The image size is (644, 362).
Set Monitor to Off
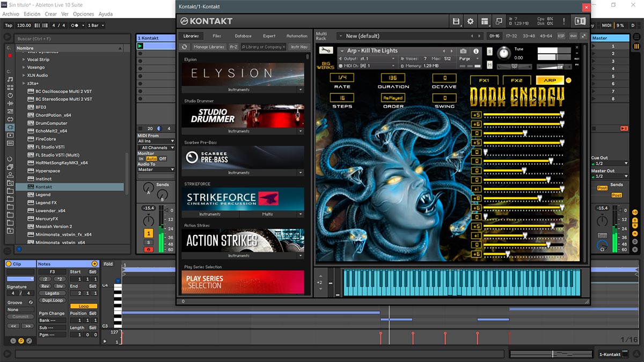click(x=163, y=159)
